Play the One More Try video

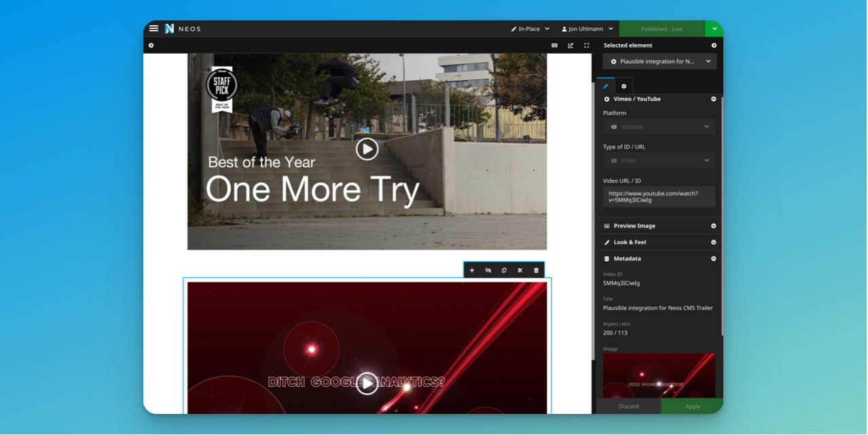[x=367, y=149]
